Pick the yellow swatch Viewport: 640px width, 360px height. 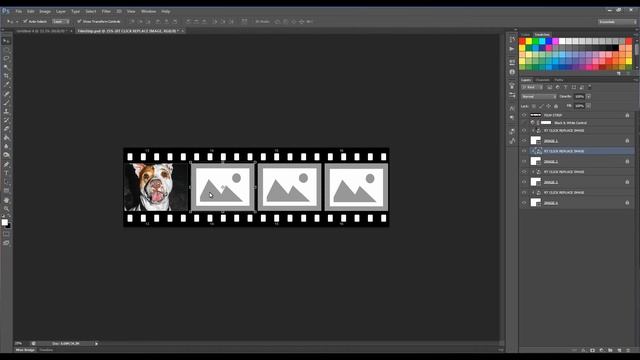pyautogui.click(x=529, y=41)
